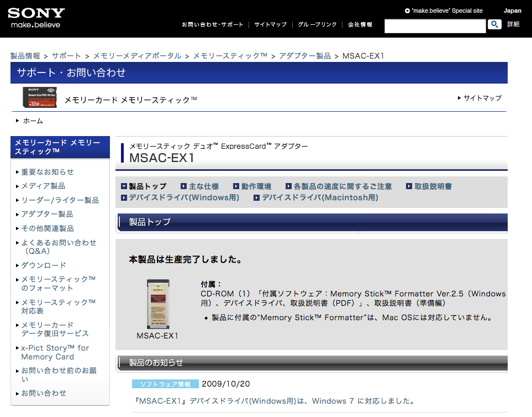The image size is (532, 417).
Task: Open 会社情報 in top navigation
Action: tap(360, 24)
